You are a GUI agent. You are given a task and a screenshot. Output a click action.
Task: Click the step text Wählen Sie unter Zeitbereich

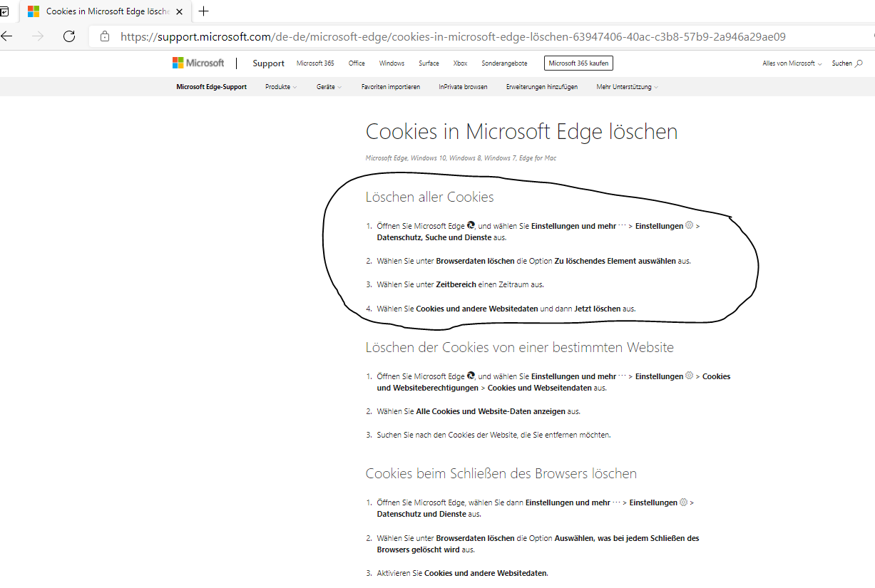[460, 284]
